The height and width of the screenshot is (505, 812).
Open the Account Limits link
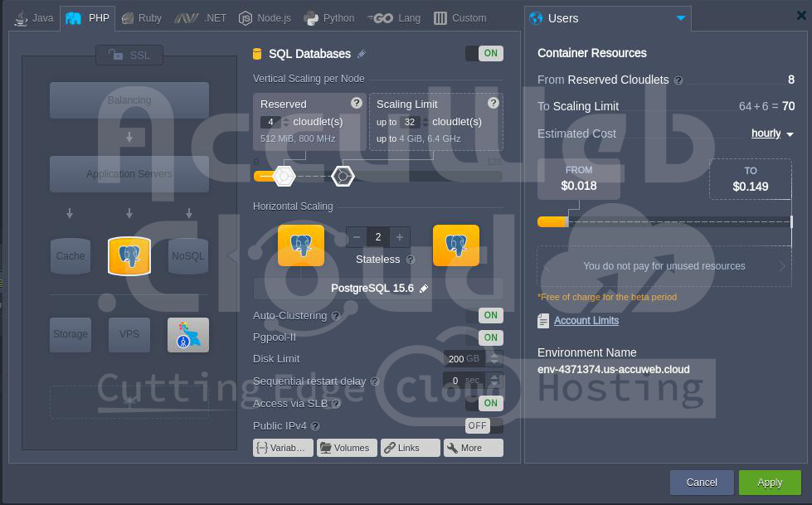(586, 321)
